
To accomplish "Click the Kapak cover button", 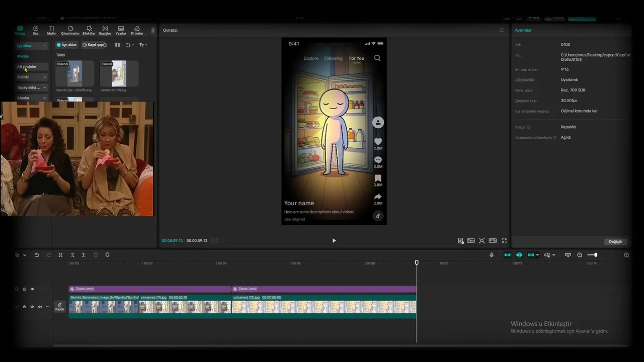I will (x=60, y=307).
